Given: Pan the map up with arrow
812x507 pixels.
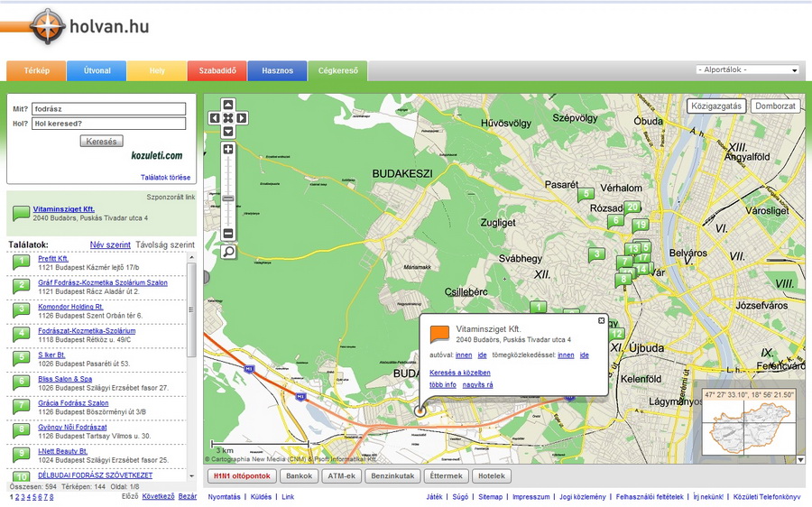Looking at the screenshot, I should (x=228, y=105).
